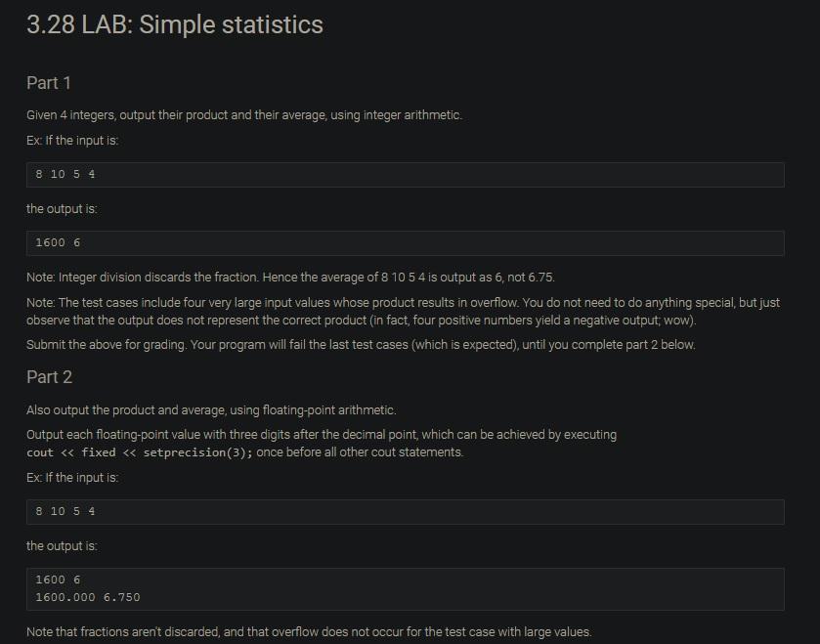Image resolution: width=820 pixels, height=644 pixels.
Task: Click the first 'the output is:' label
Action: 62,208
